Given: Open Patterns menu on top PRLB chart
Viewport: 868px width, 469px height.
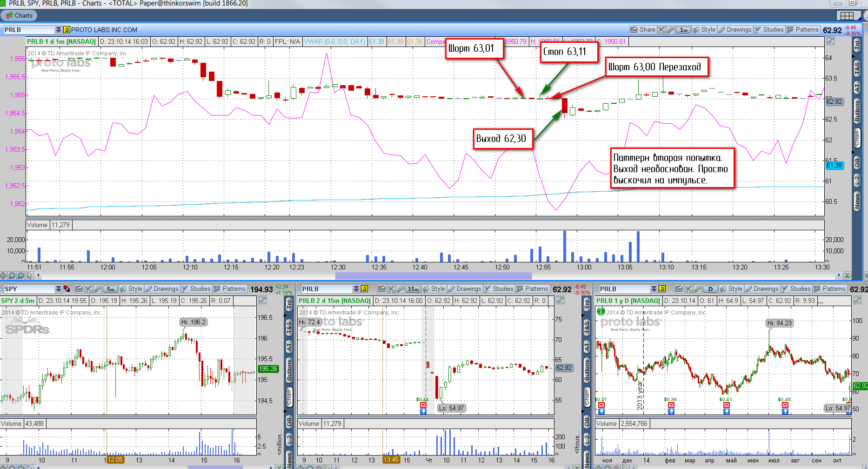Looking at the screenshot, I should coord(802,30).
